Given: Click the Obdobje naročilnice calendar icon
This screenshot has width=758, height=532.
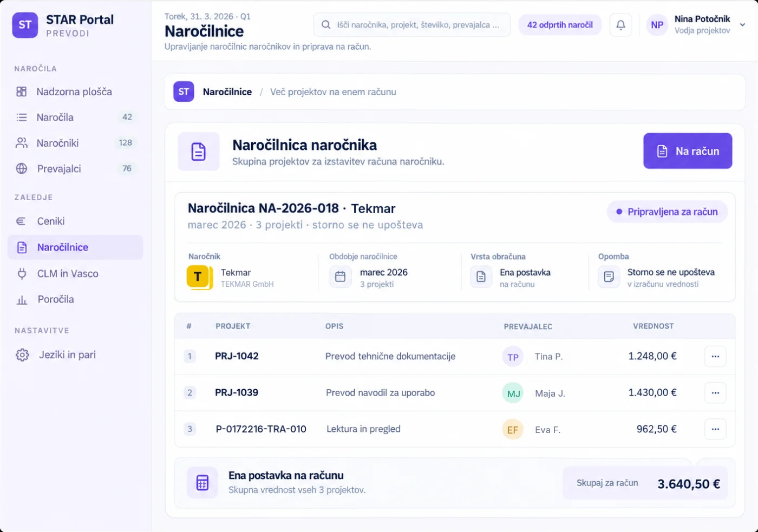Looking at the screenshot, I should pyautogui.click(x=341, y=277).
